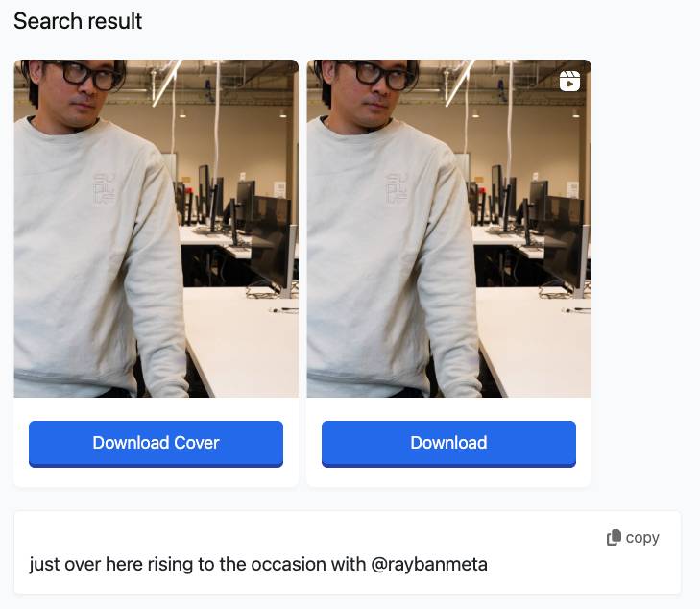
Task: Click the Download Cover button
Action: pyautogui.click(x=156, y=443)
